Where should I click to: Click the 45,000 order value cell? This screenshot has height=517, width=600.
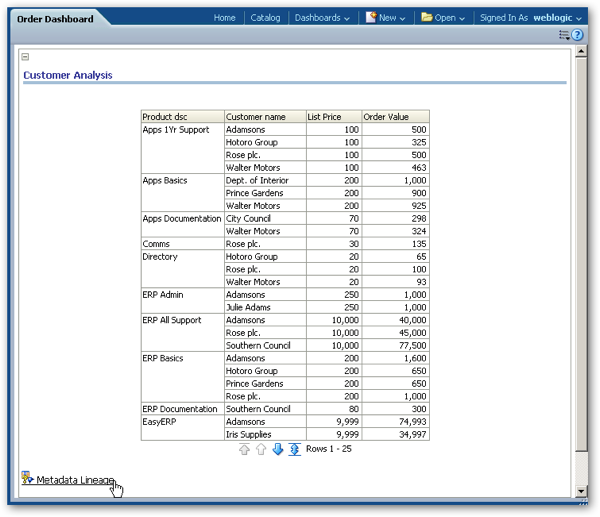(396, 333)
